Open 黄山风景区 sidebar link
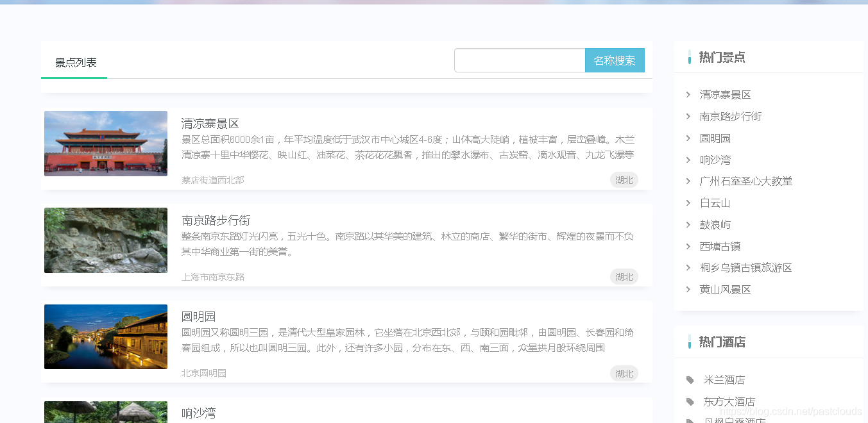The image size is (868, 423). click(726, 290)
